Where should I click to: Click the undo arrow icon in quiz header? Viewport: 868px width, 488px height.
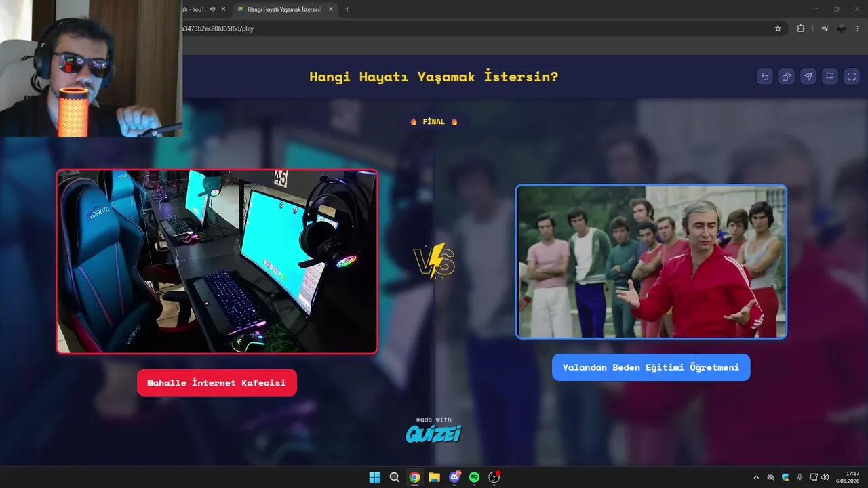(765, 77)
